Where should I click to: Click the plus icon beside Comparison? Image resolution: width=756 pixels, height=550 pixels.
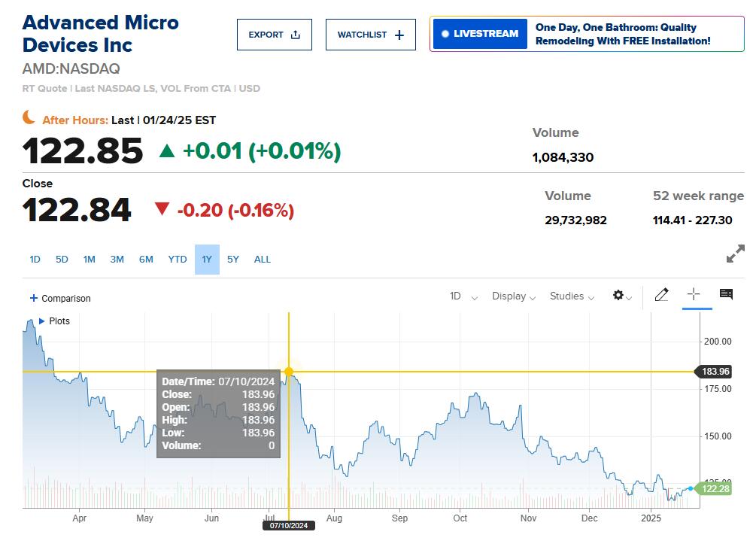[33, 299]
